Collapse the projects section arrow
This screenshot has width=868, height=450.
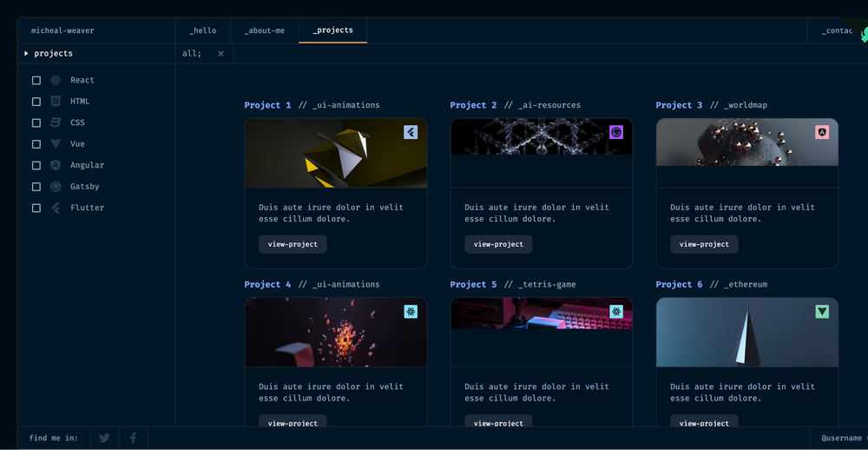coord(26,53)
